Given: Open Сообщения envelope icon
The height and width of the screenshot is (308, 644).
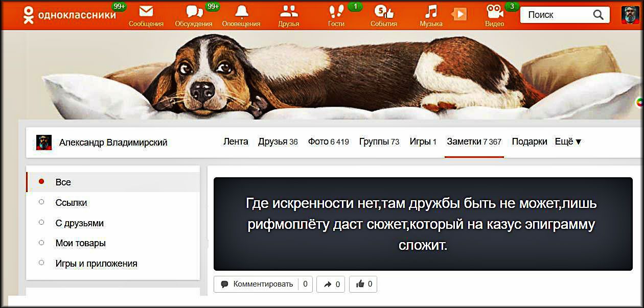Looking at the screenshot, I should 146,12.
